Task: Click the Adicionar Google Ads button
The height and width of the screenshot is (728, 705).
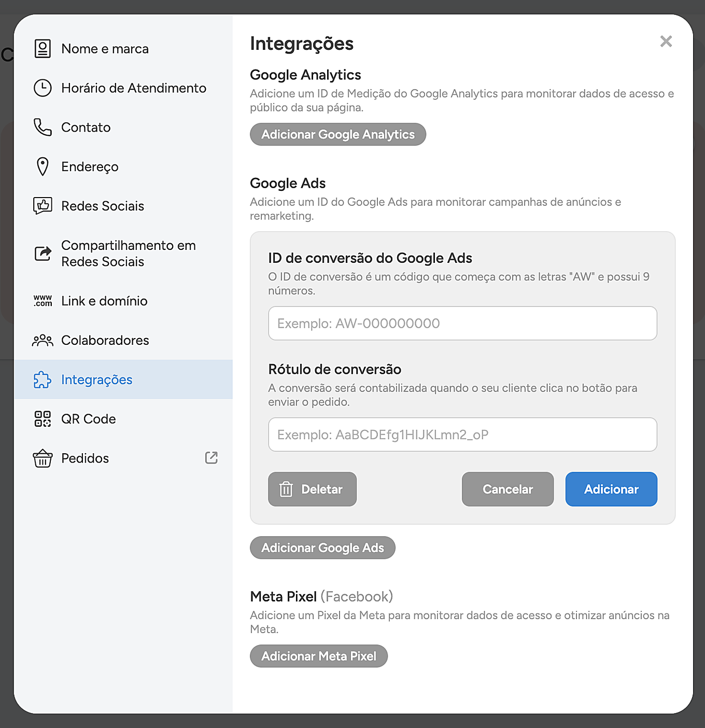Action: pyautogui.click(x=322, y=548)
